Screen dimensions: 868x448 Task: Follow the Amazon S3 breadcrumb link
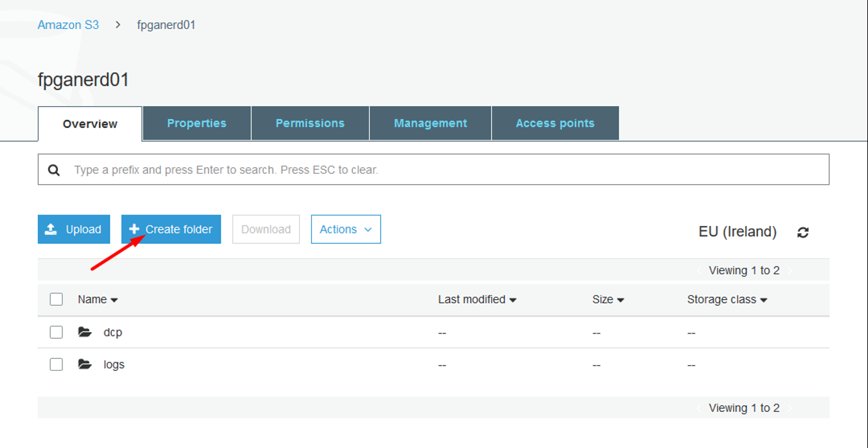68,25
